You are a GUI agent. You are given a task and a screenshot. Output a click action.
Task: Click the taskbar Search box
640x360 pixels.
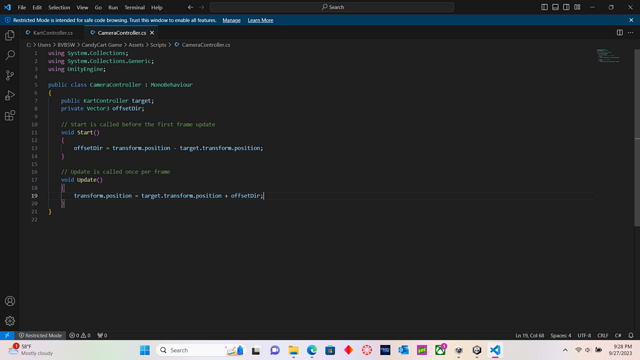tap(202, 350)
